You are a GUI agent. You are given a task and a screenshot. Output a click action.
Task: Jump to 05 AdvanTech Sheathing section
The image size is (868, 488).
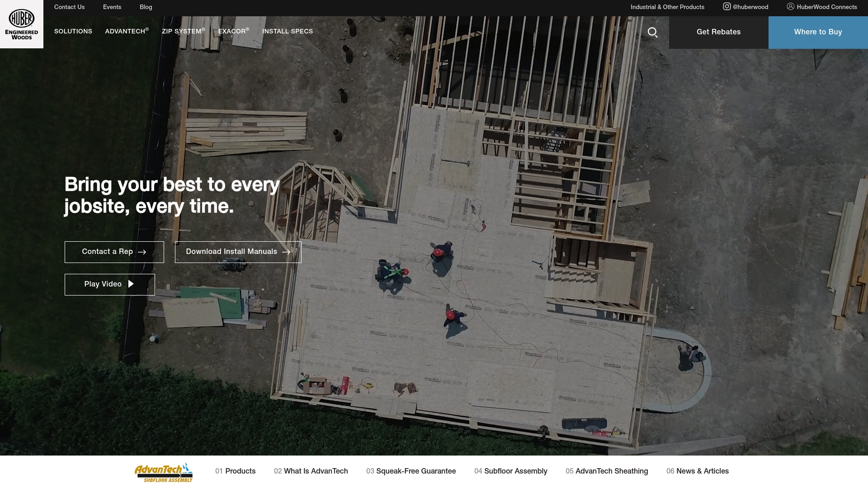[607, 471]
